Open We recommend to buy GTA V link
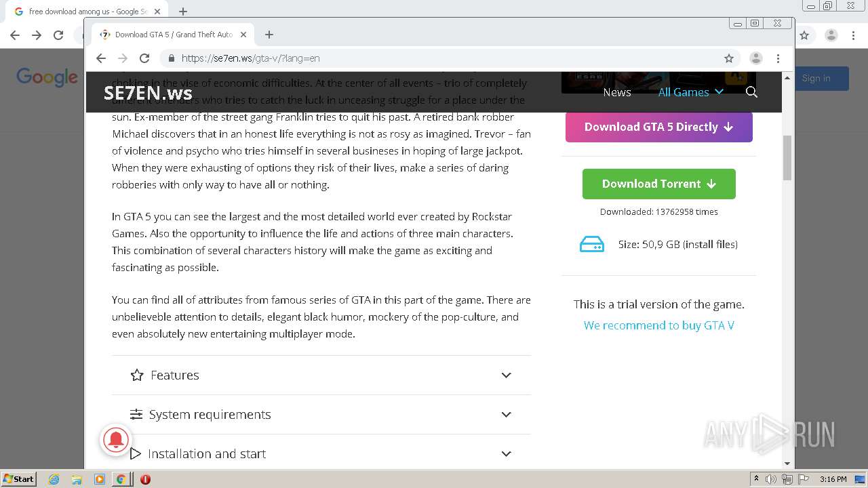 click(659, 325)
